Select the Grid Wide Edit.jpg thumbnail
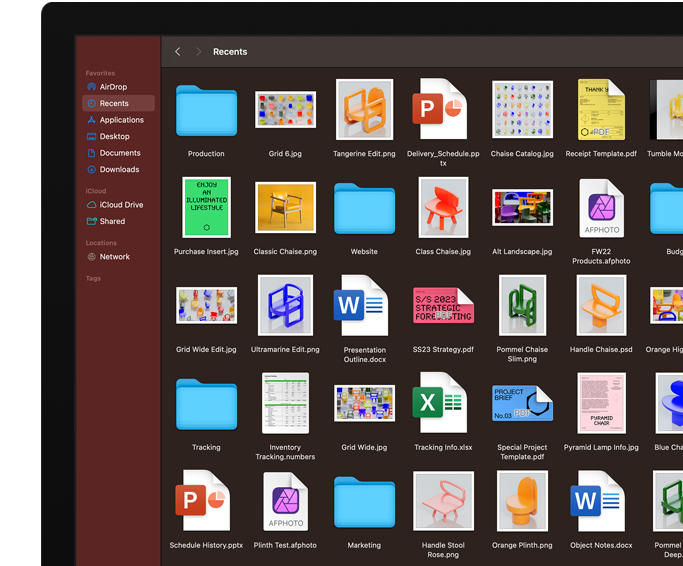 point(206,305)
